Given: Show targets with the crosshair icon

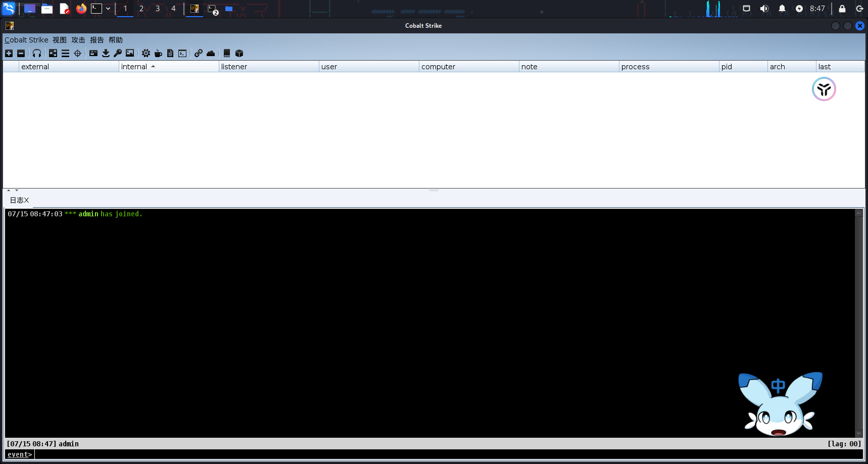Looking at the screenshot, I should [77, 53].
